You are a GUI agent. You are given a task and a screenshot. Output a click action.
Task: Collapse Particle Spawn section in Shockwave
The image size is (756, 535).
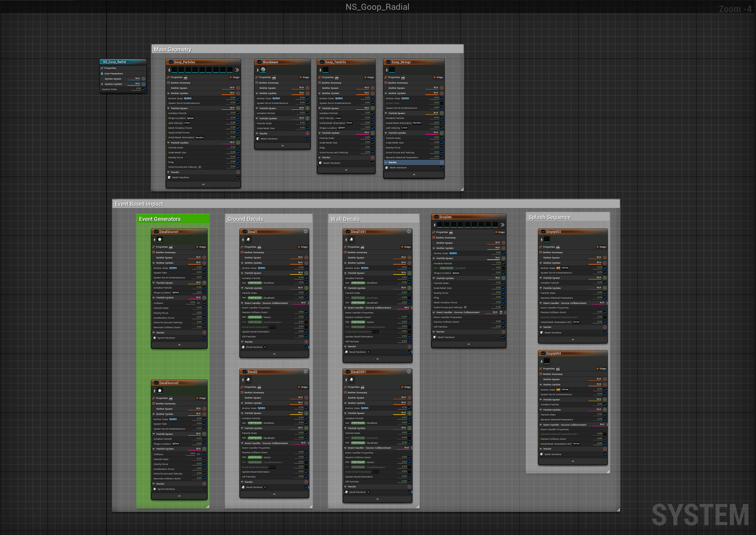(x=258, y=108)
